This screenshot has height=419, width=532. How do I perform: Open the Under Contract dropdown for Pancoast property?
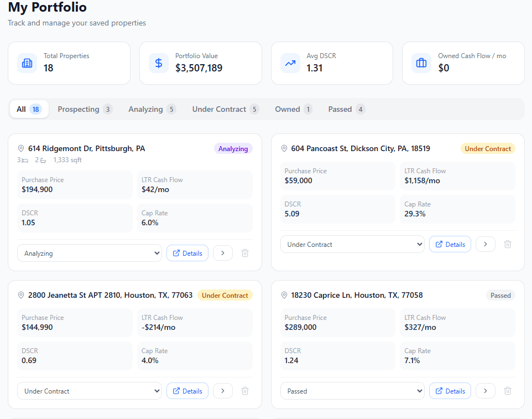(352, 244)
